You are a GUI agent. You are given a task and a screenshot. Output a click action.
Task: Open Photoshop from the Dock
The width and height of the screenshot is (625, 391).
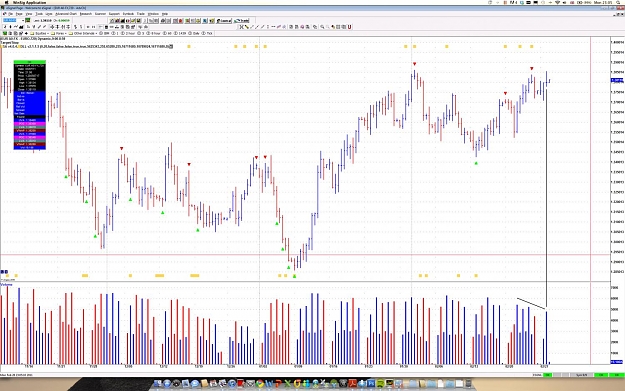pos(371,384)
